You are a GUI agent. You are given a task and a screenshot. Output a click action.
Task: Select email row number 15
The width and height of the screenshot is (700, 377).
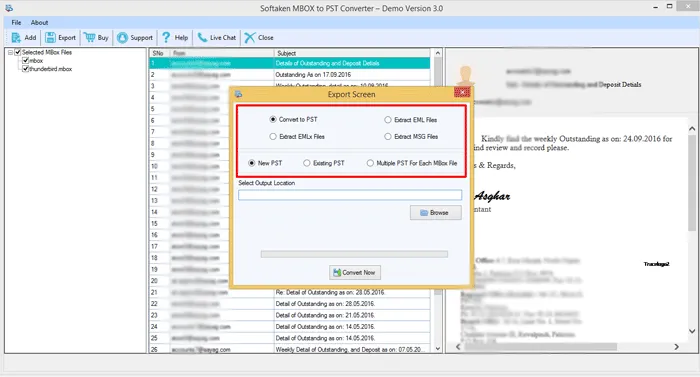(190, 223)
